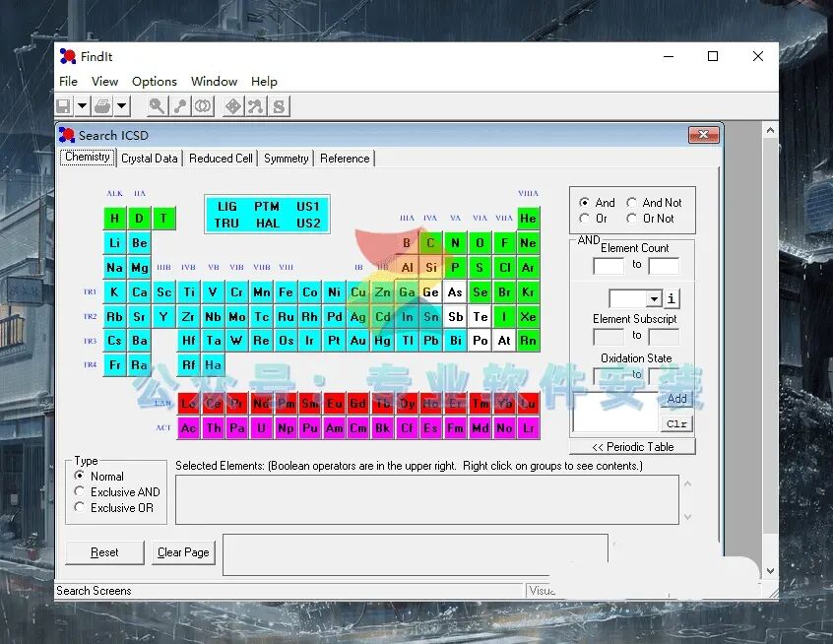Select tungsten W in the periodic table
The image size is (833, 644).
[237, 341]
